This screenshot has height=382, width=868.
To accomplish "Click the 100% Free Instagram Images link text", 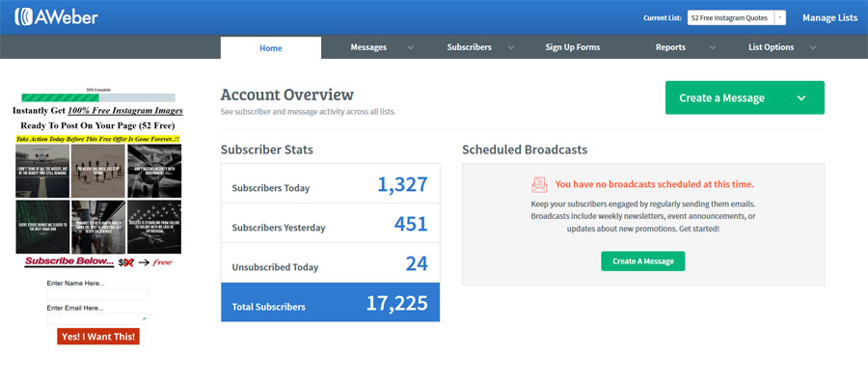I will pos(125,110).
